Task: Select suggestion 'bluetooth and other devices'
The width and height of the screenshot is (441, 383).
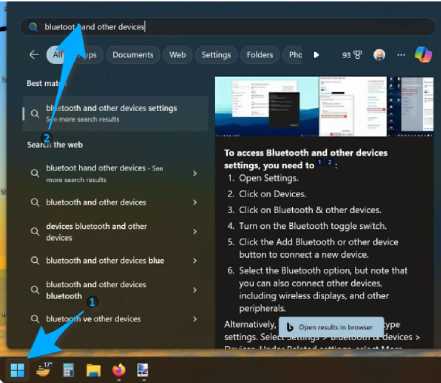Action: coord(115,202)
